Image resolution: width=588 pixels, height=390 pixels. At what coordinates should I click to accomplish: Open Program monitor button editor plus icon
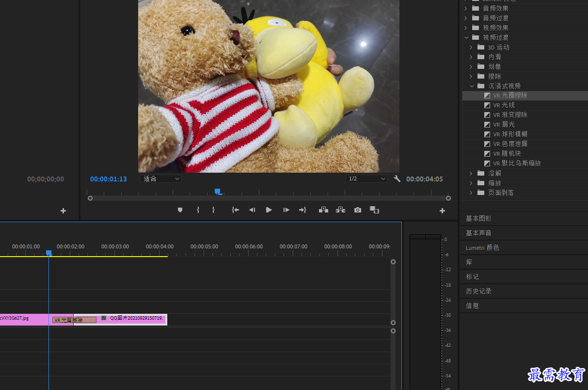(442, 211)
